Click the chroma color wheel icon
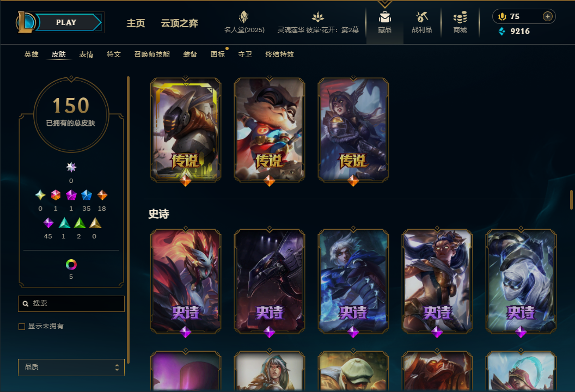This screenshot has width=575, height=392. point(71,265)
